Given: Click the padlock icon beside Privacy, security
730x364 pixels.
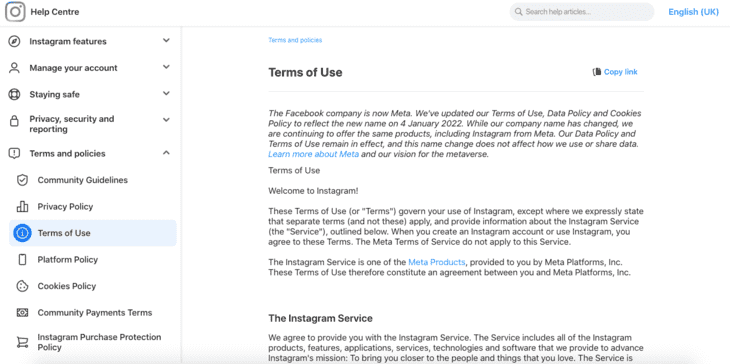Looking at the screenshot, I should click(14, 121).
